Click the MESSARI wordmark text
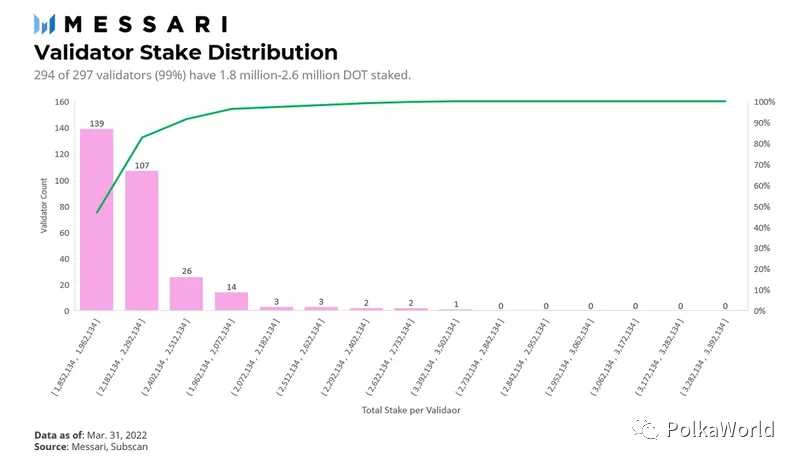This screenshot has width=800, height=462. click(x=146, y=24)
